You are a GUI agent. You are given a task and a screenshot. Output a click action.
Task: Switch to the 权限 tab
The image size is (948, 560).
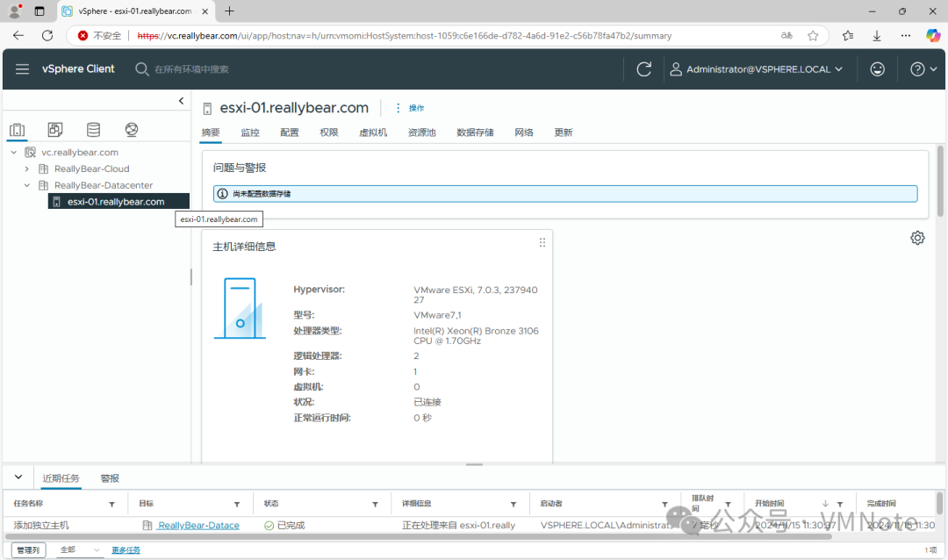pyautogui.click(x=329, y=133)
